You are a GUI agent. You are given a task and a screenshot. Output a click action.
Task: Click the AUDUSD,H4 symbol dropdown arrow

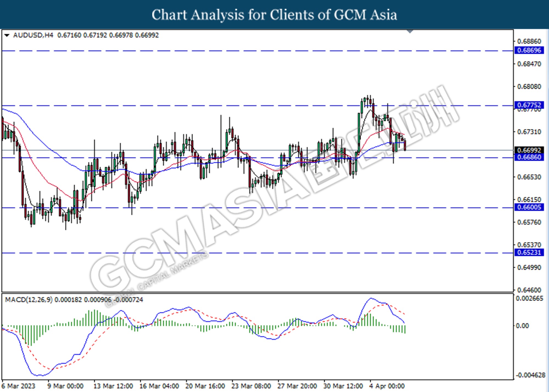coord(7,35)
